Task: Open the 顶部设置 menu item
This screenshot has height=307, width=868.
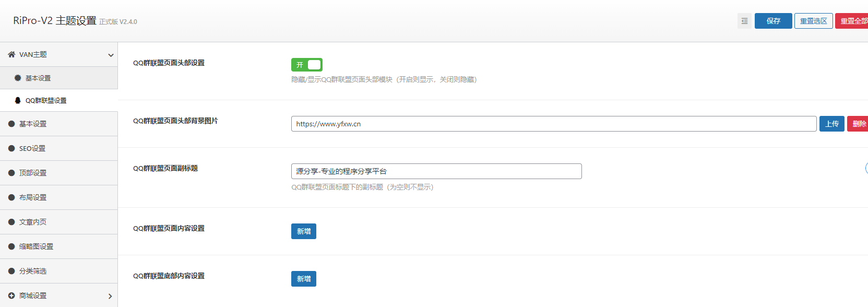Action: coord(59,173)
